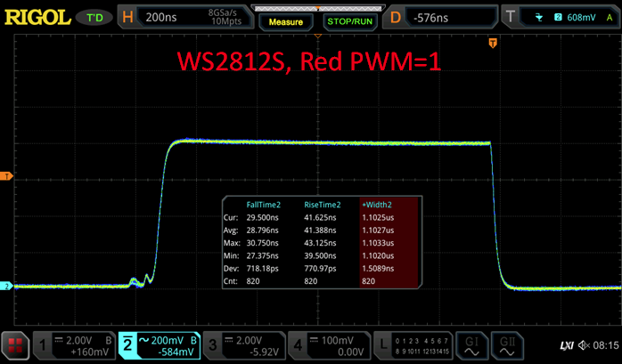622x364 pixels.
Task: Click the trigger source channel 2 badge
Action: (558, 17)
